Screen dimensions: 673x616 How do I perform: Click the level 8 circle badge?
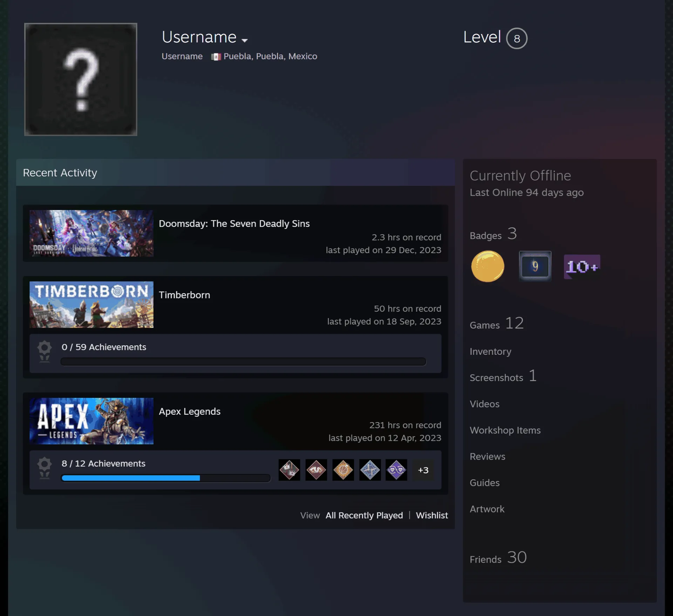click(x=517, y=38)
